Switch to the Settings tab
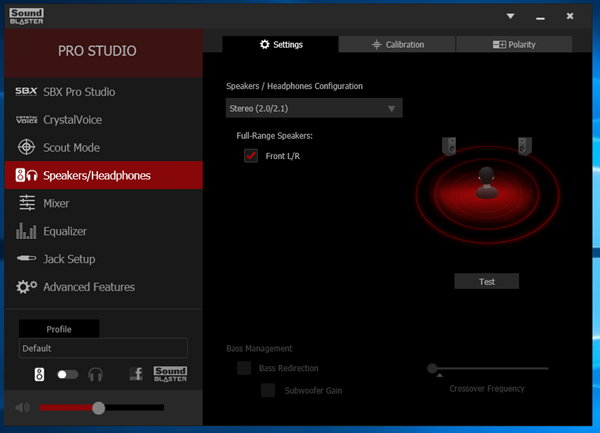The width and height of the screenshot is (600, 433). tap(280, 44)
